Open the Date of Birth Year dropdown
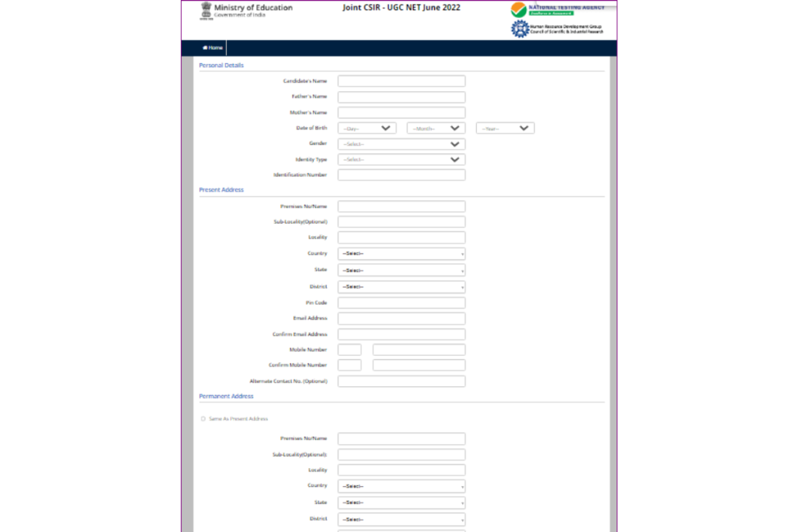This screenshot has height=532, width=798. pos(505,128)
